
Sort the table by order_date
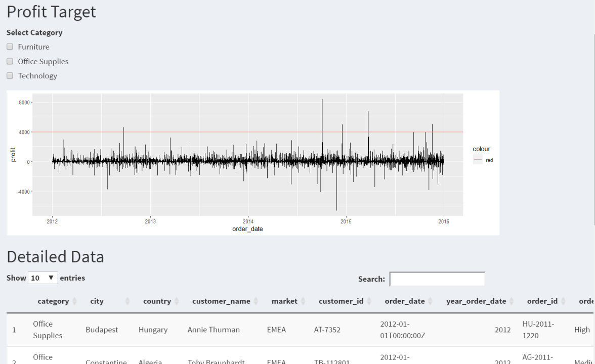(x=405, y=301)
